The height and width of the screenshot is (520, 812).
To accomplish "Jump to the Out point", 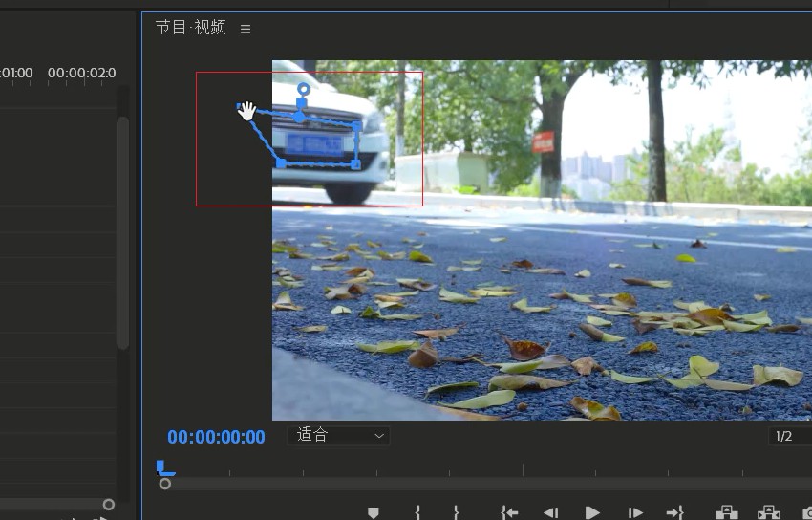I will tap(674, 512).
